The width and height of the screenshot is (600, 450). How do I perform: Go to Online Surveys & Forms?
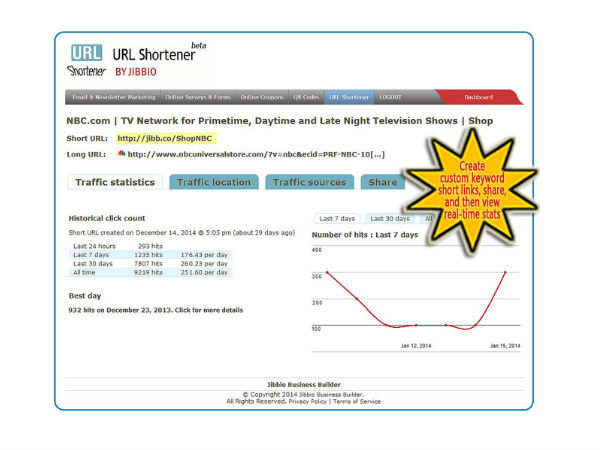click(198, 97)
